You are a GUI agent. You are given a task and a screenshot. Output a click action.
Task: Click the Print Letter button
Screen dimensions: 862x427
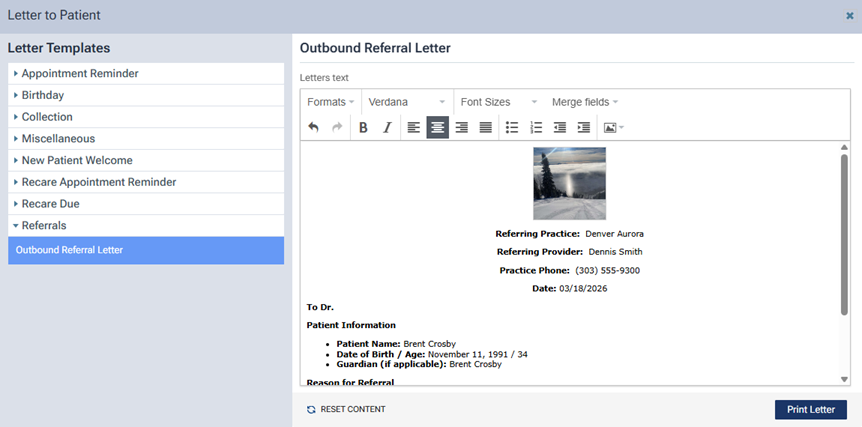click(x=810, y=409)
